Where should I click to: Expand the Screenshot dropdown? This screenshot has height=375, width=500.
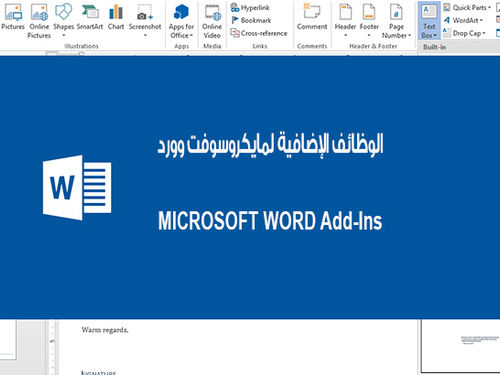coord(145,21)
